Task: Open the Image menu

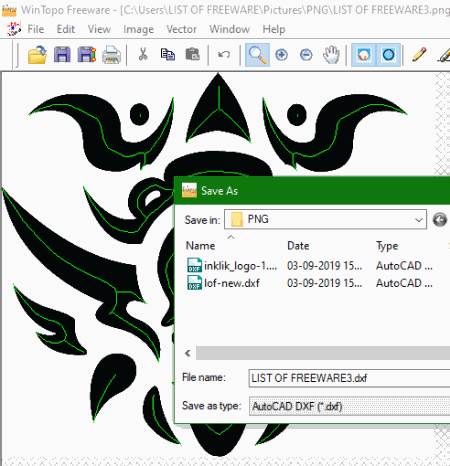Action: click(x=138, y=29)
